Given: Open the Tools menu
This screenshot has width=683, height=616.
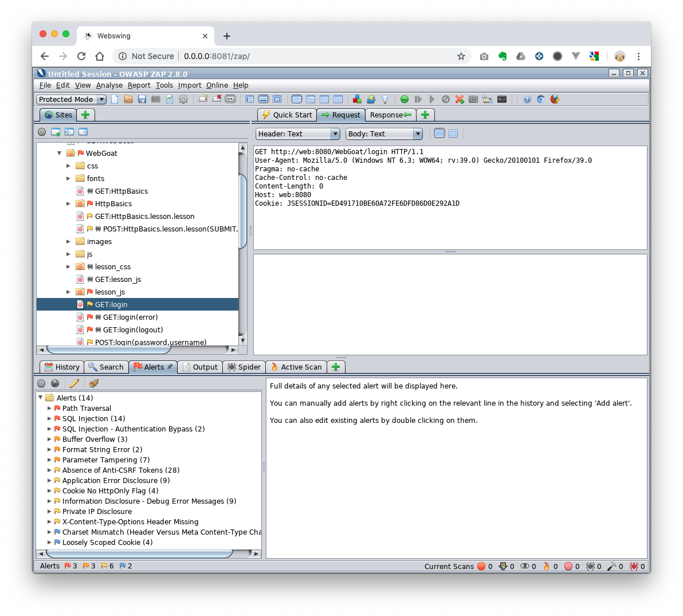Looking at the screenshot, I should [164, 85].
